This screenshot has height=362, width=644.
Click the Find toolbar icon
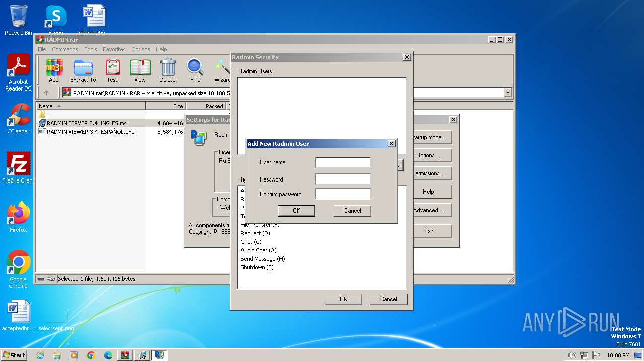pos(195,71)
